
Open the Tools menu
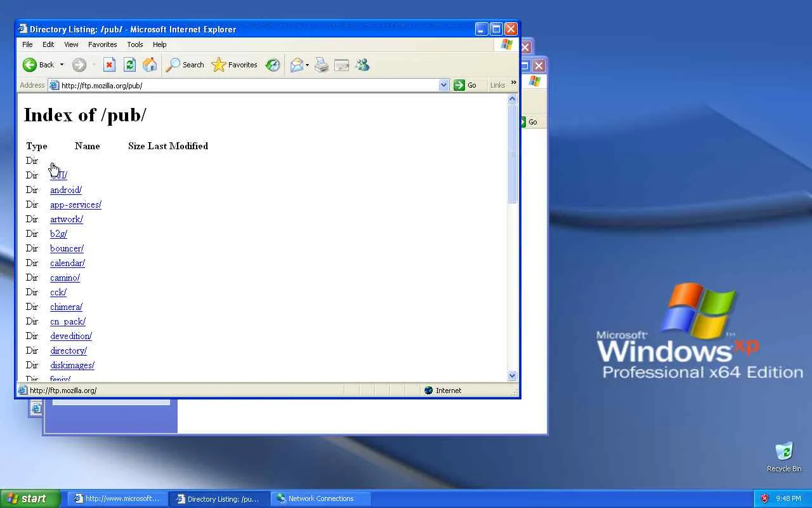click(x=135, y=44)
